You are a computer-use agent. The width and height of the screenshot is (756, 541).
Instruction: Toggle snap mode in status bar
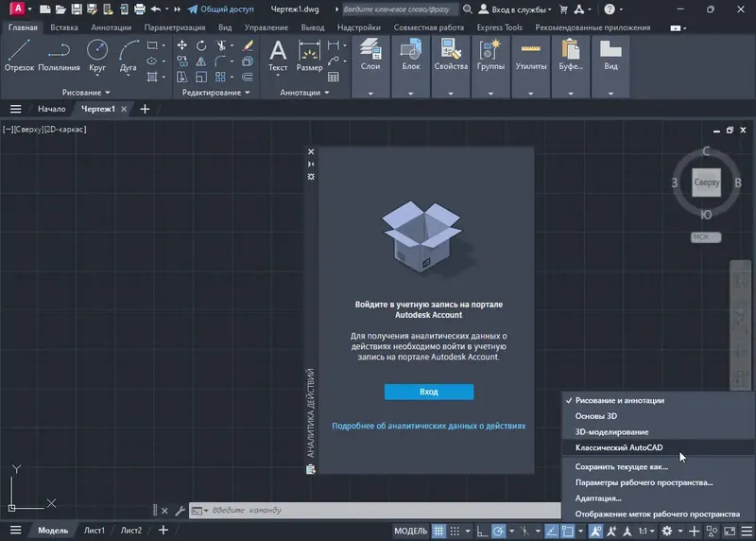(455, 531)
